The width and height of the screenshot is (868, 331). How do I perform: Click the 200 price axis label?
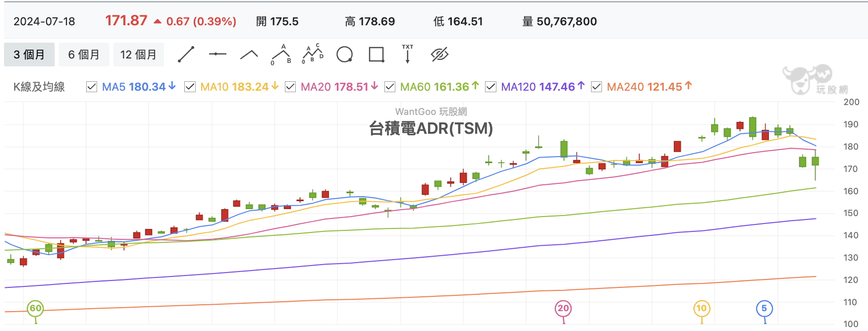tap(851, 102)
